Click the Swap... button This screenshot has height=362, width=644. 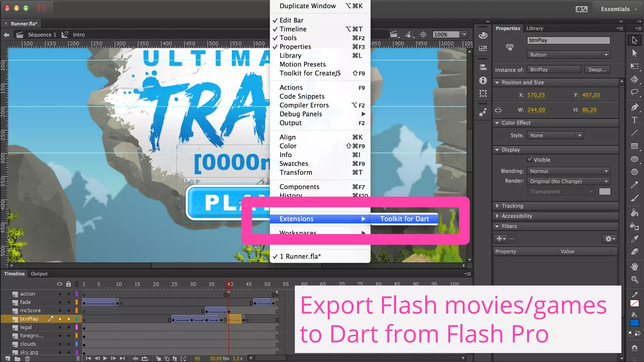597,69
